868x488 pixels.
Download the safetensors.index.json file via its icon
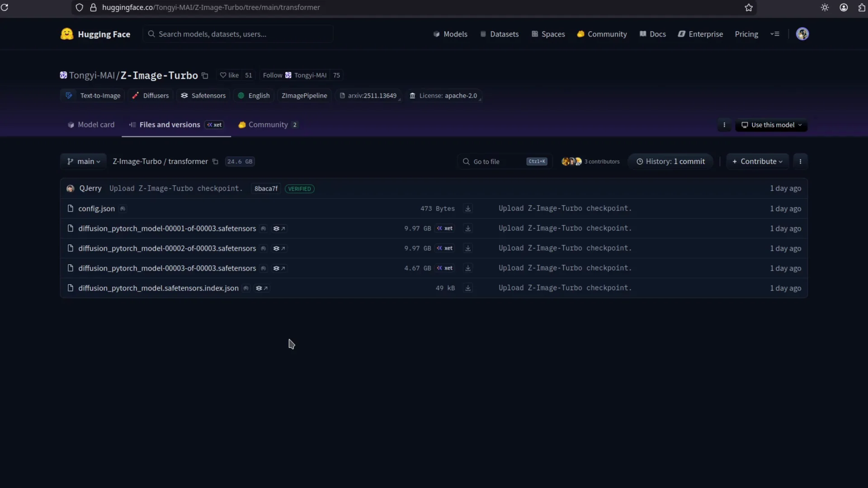(468, 288)
